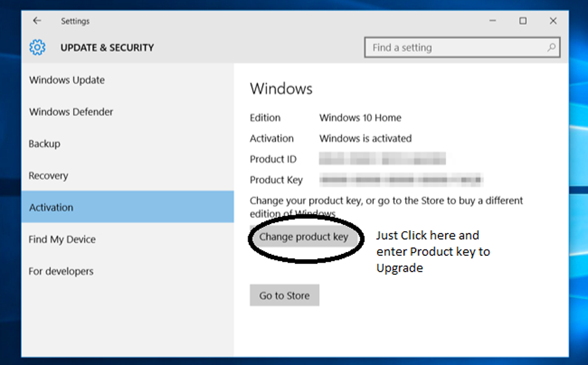Click the Edition label
Viewport: 588px width, 365px height.
(x=265, y=118)
